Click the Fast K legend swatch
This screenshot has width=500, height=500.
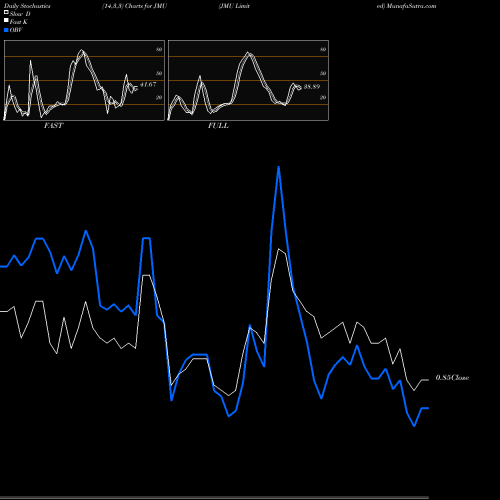[x=6, y=21]
